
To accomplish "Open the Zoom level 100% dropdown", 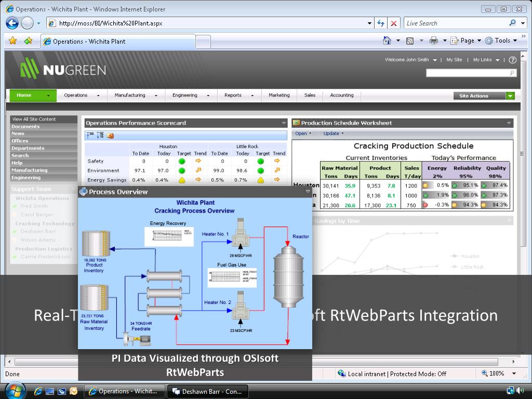I will coord(514,374).
